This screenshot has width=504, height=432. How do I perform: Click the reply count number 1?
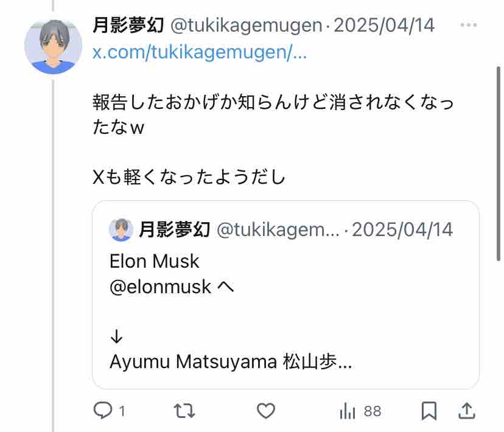click(x=122, y=412)
